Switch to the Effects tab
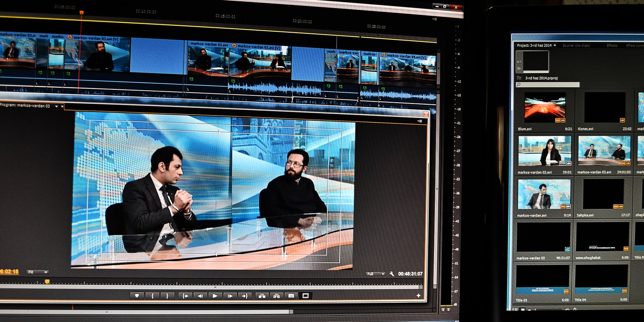This screenshot has height=322, width=644. 612,45
